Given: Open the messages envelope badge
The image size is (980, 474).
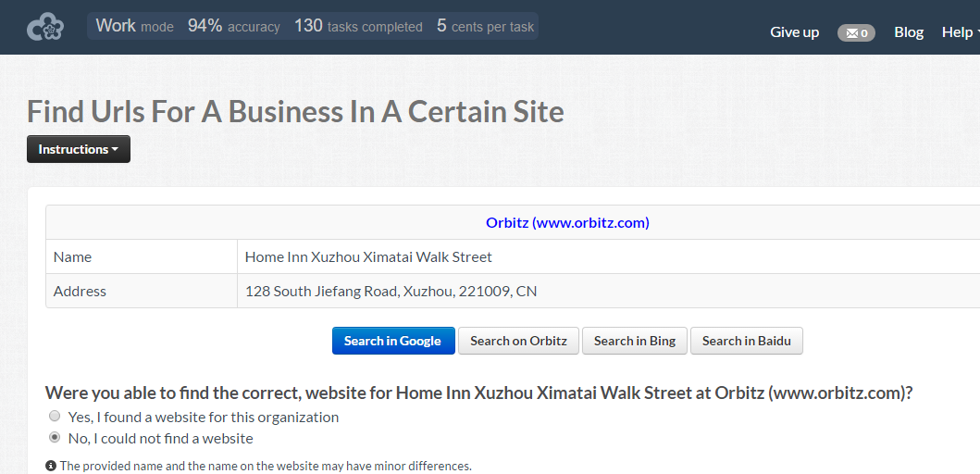Looking at the screenshot, I should [x=856, y=33].
